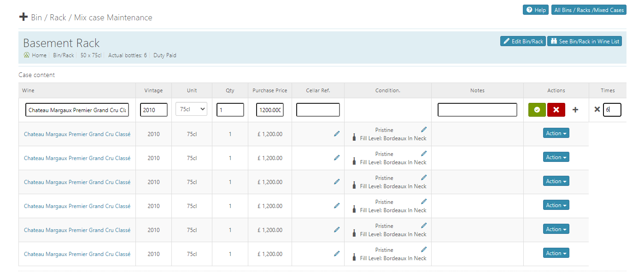Screen dimensions: 644x274
Task: Edit cellar ref pencil in first wine row
Action: click(x=337, y=134)
